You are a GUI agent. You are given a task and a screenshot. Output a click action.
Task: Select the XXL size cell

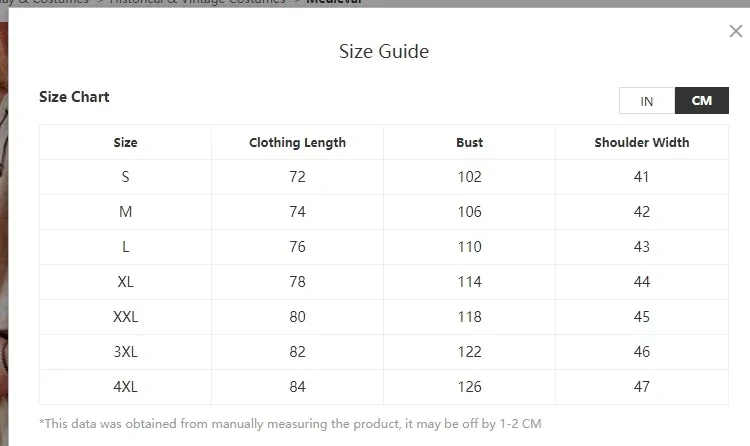tap(125, 317)
